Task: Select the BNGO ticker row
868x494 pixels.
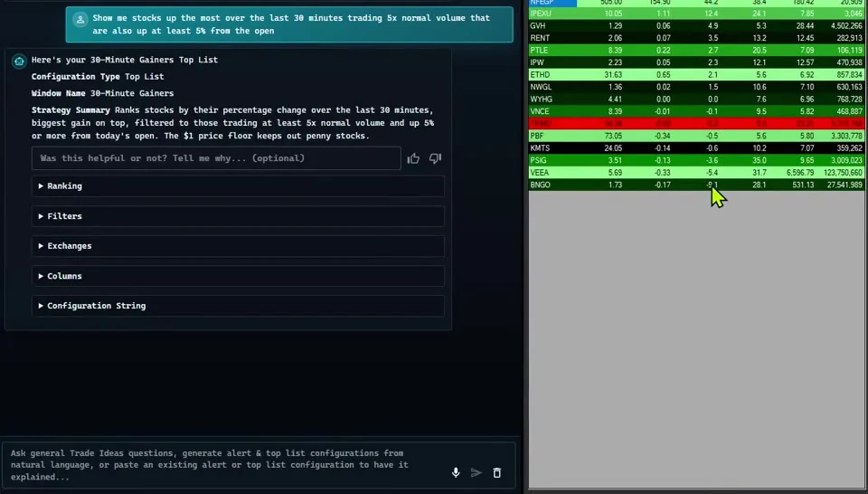Action: click(696, 185)
